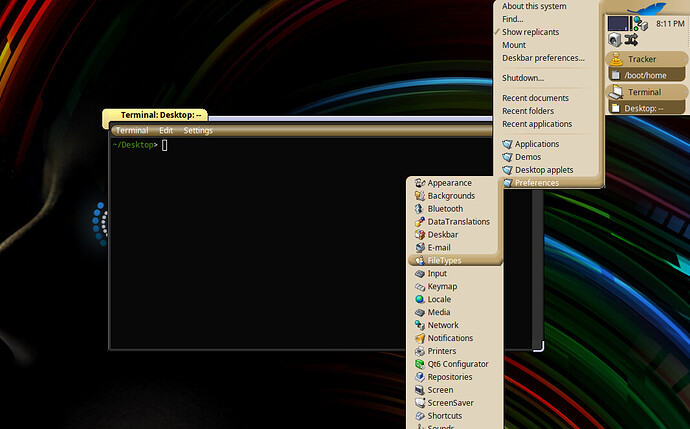The height and width of the screenshot is (429, 690).
Task: Click the Shortcuts icon
Action: tap(420, 416)
